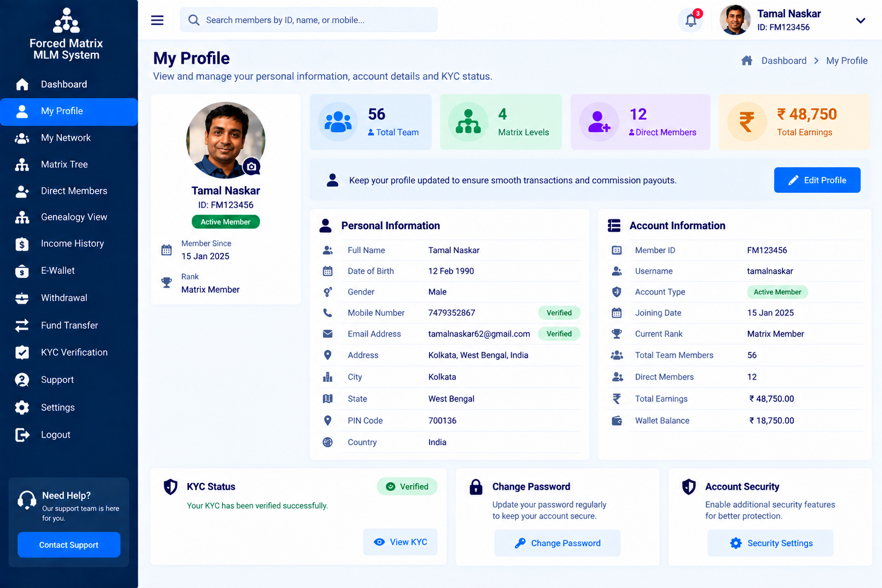This screenshot has width=882, height=588.
Task: Click the Personal Information person icon
Action: click(326, 226)
